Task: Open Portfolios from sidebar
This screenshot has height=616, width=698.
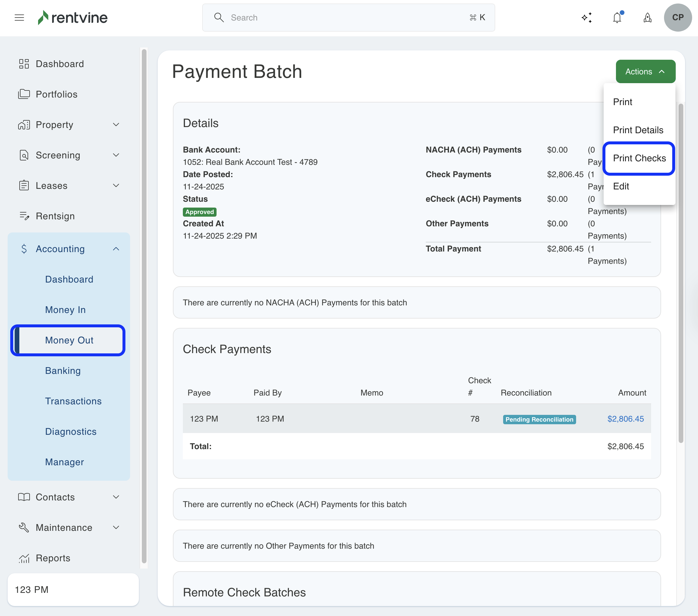Action: tap(56, 94)
